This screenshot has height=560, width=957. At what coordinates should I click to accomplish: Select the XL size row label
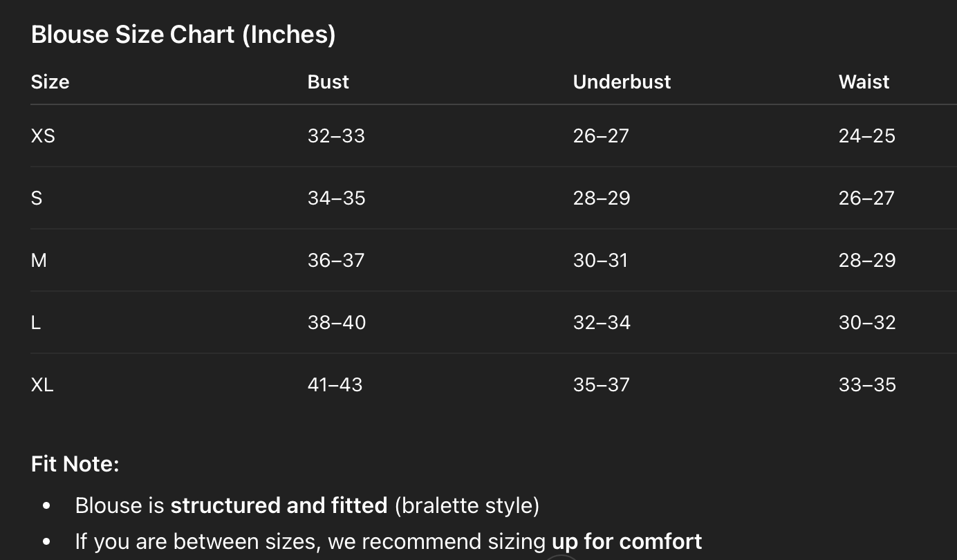pos(42,384)
